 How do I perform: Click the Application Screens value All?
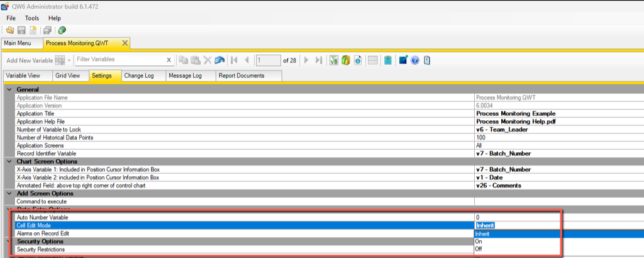tap(479, 145)
